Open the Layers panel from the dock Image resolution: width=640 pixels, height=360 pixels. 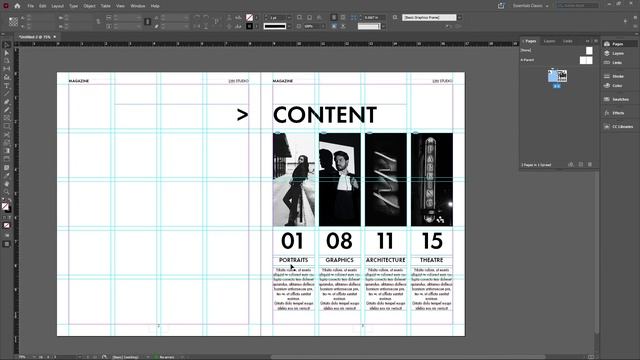[x=618, y=53]
